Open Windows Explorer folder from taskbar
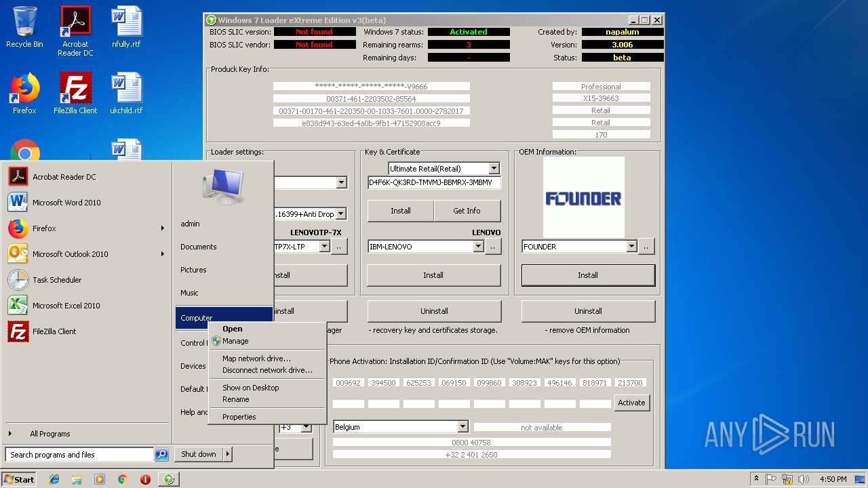Viewport: 868px width, 488px height. pyautogui.click(x=77, y=479)
